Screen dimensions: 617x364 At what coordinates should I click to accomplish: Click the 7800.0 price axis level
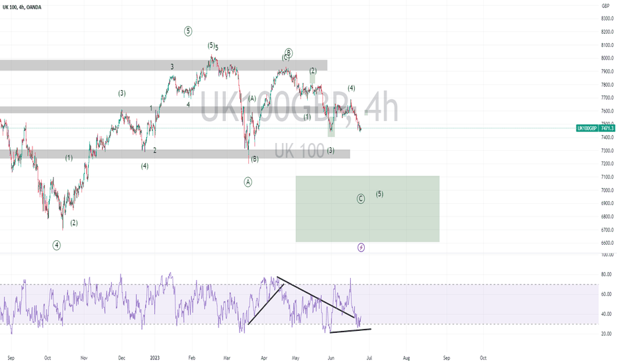coord(607,85)
